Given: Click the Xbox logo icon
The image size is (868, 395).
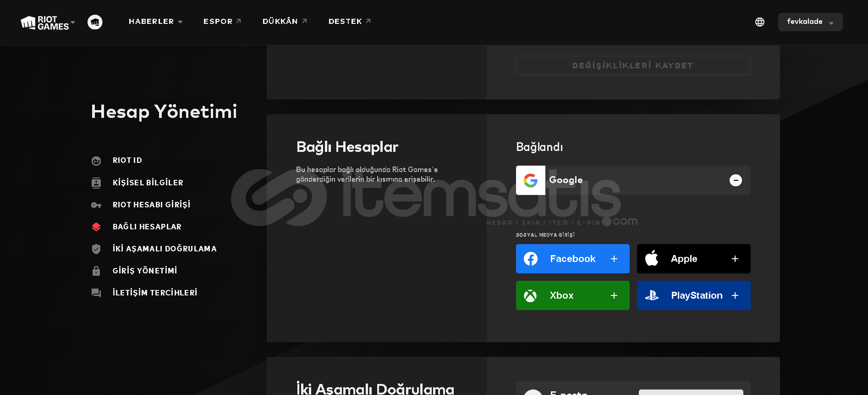Looking at the screenshot, I should click(530, 296).
